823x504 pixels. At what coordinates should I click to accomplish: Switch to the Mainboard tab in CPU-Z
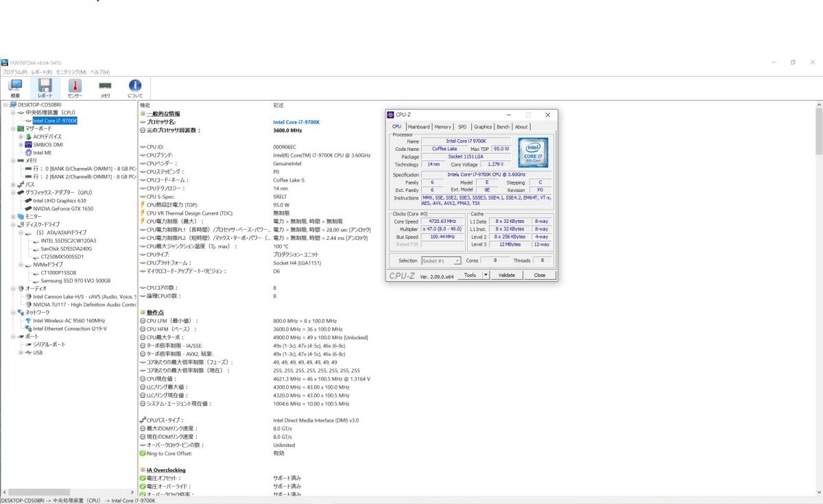tap(418, 127)
